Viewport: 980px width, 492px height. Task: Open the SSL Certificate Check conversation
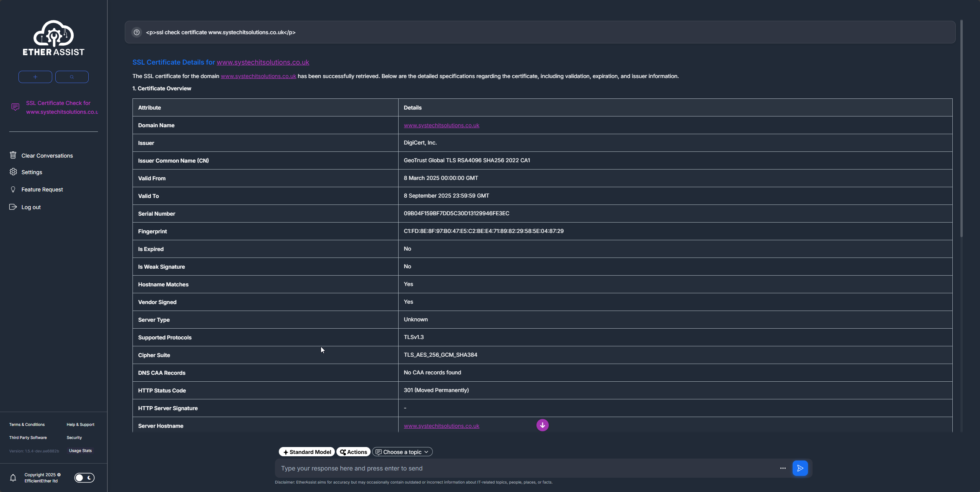click(61, 107)
